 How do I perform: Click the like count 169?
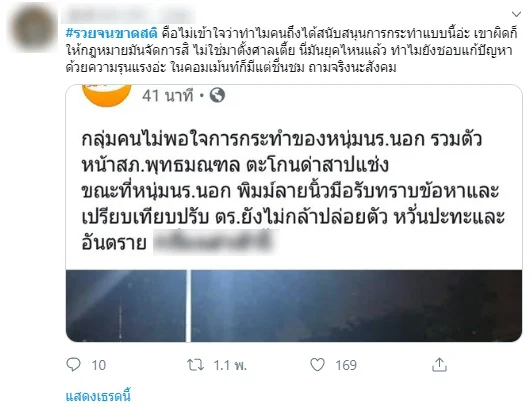346,365
